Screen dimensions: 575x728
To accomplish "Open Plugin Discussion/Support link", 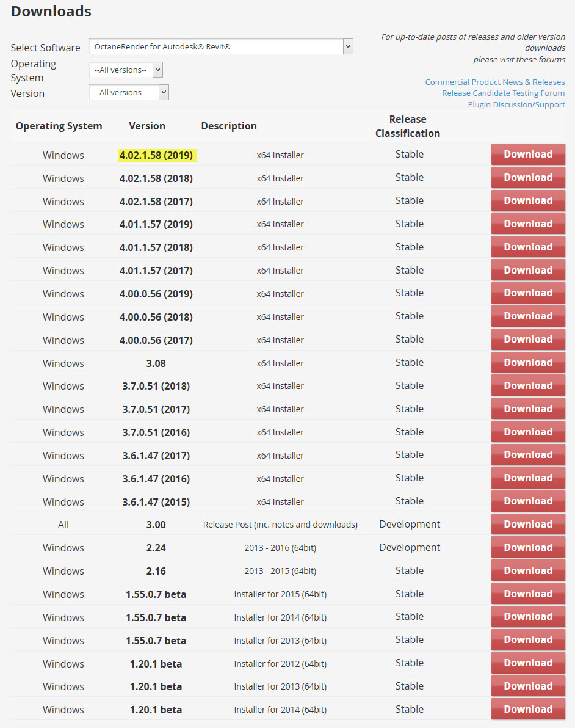I will 516,105.
